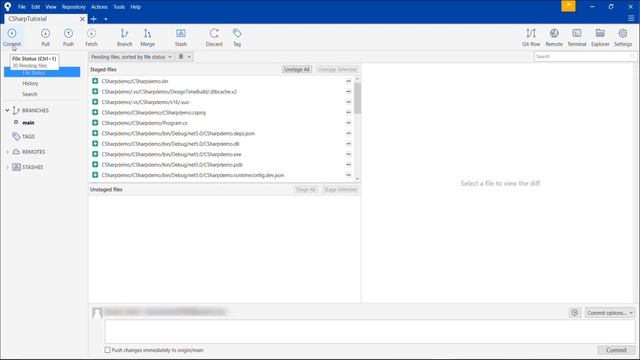640x360 pixels.
Task: Click the Tag toolbar icon
Action: (x=237, y=37)
